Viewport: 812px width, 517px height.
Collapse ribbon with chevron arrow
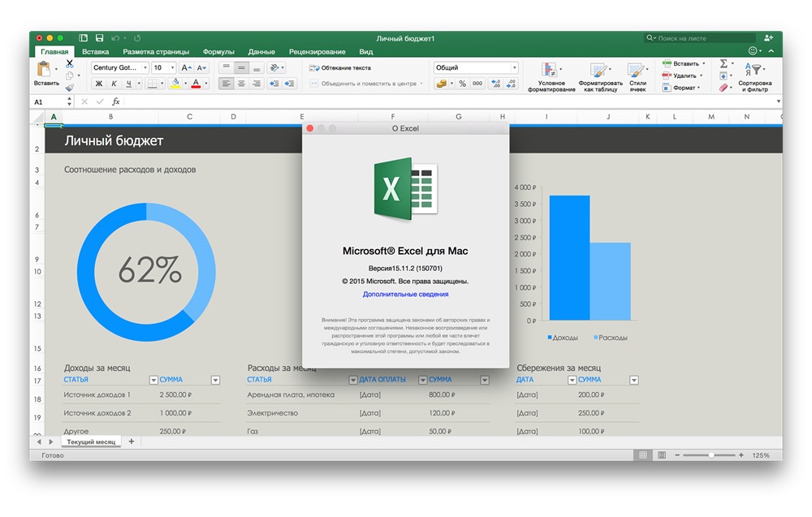[771, 50]
